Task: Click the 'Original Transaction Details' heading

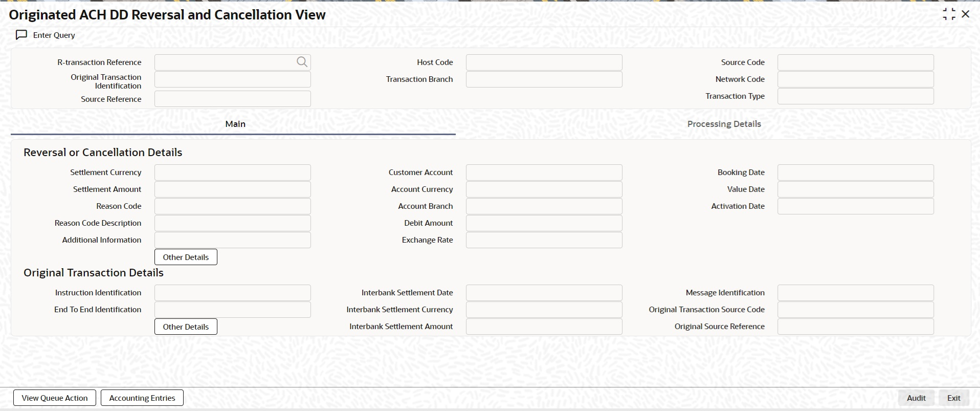Action: [94, 273]
